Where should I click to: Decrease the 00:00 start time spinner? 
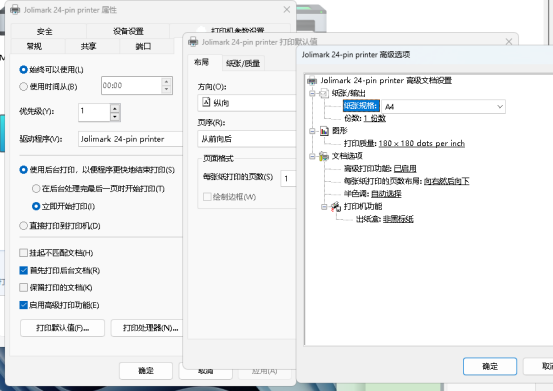166,90
